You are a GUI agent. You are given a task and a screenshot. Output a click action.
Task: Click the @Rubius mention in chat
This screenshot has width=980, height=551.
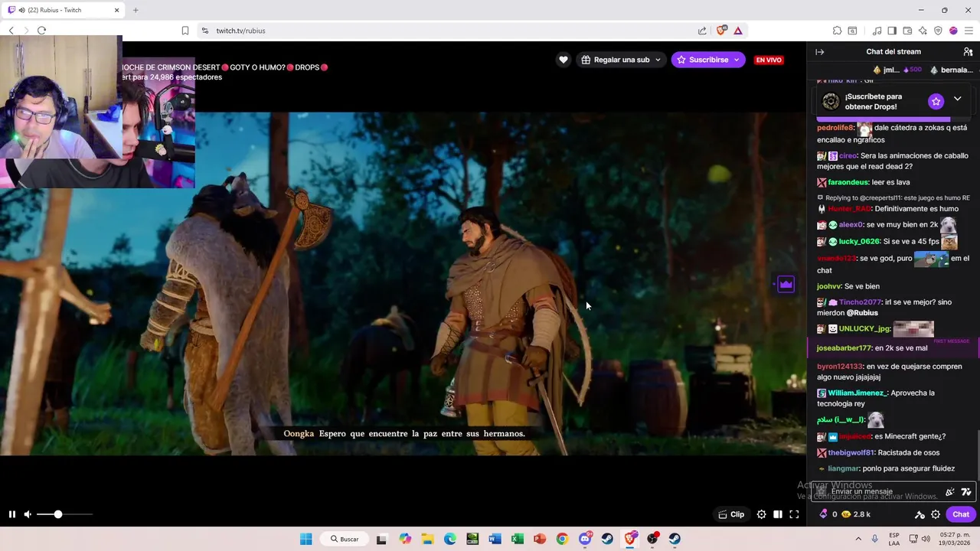862,313
